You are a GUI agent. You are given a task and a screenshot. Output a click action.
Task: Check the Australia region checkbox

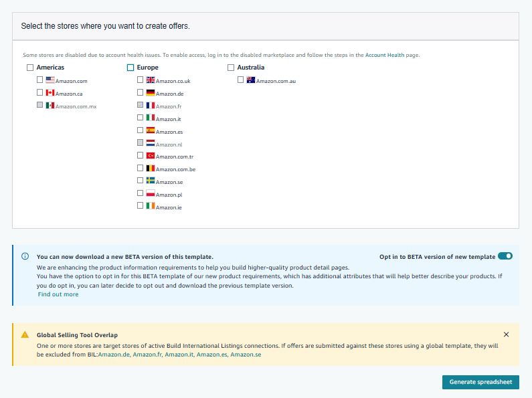pyautogui.click(x=231, y=68)
